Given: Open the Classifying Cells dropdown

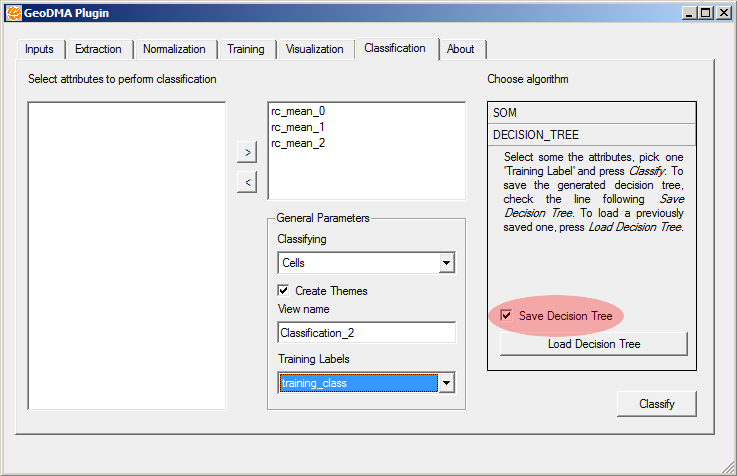Looking at the screenshot, I should point(447,263).
